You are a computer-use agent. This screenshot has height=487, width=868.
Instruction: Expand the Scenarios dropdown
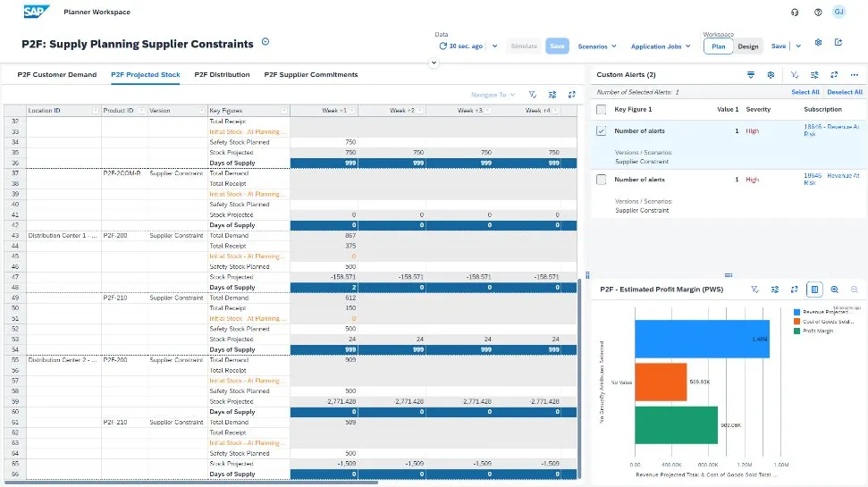tap(597, 46)
